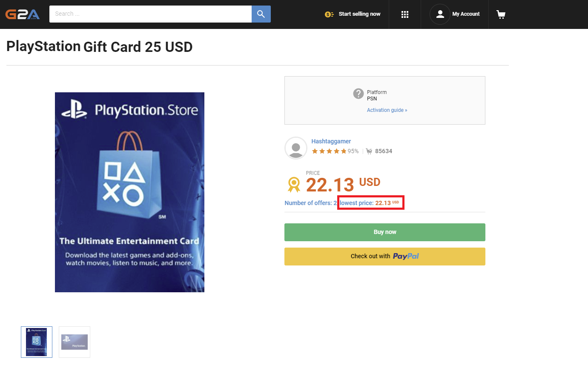The height and width of the screenshot is (368, 588).
Task: Click the seller's star rating
Action: 329,151
